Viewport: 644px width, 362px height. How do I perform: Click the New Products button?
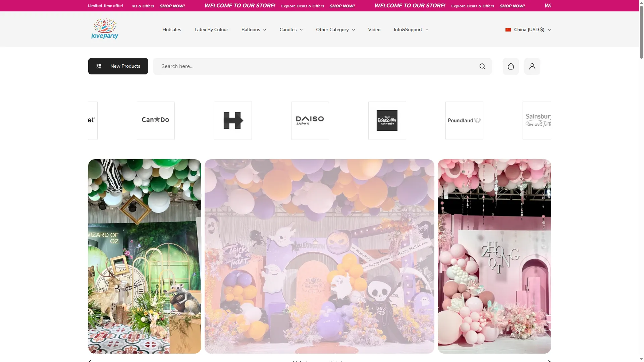tap(118, 66)
